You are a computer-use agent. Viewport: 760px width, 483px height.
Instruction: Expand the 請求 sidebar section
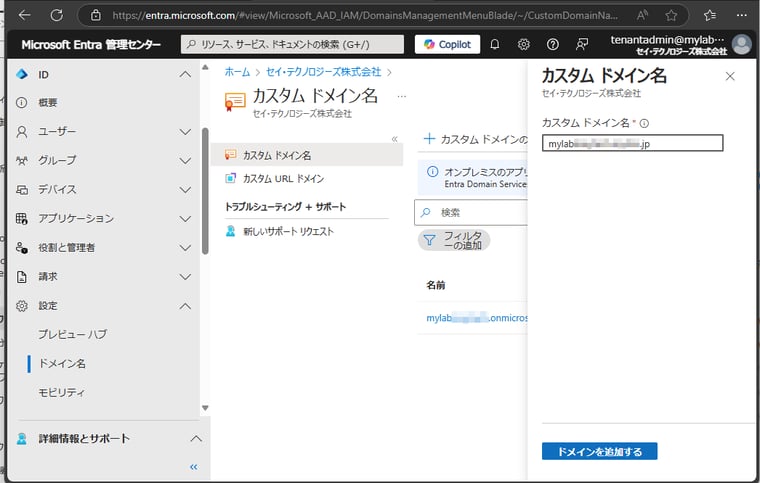point(185,277)
